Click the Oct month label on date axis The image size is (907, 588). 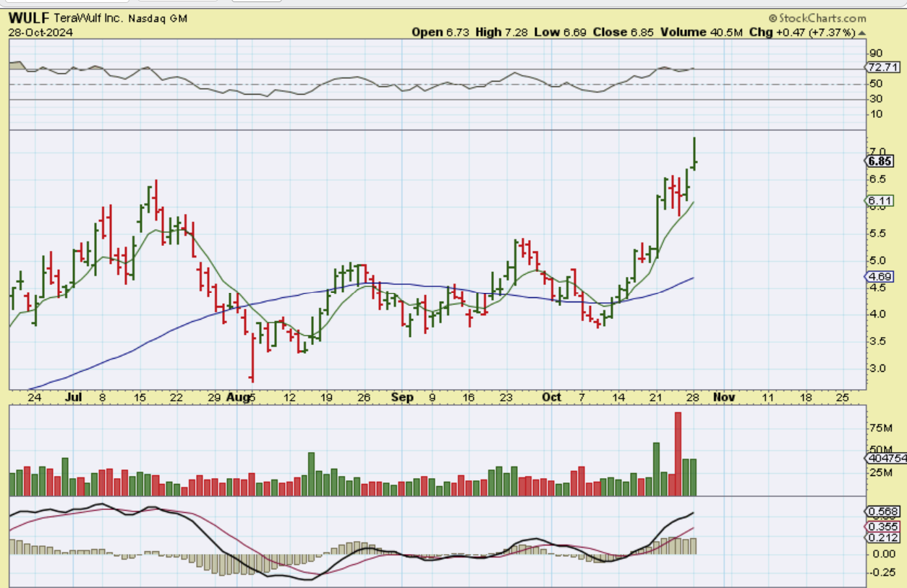coord(552,398)
